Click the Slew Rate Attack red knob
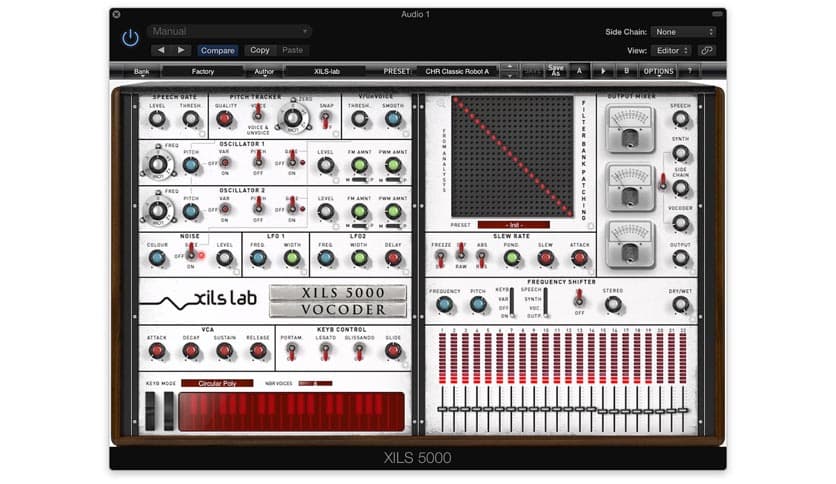The width and height of the screenshot is (836, 484). (x=580, y=258)
